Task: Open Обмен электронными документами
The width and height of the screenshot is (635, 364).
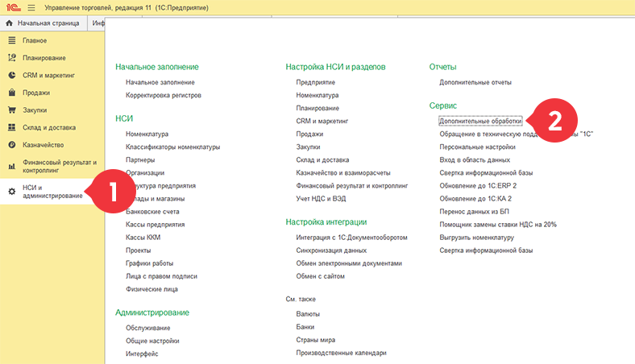Action: [349, 263]
